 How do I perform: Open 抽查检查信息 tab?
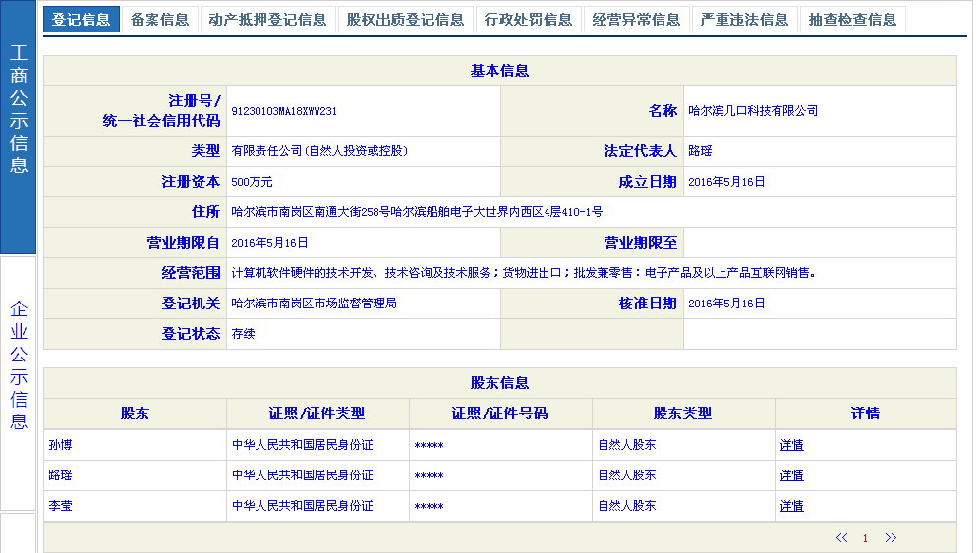(x=852, y=20)
